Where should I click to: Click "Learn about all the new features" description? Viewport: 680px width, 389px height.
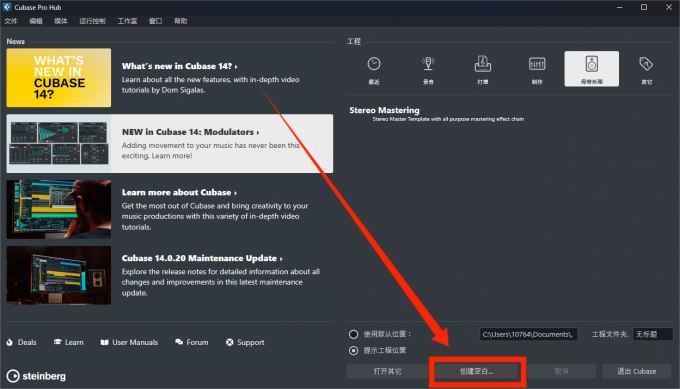pos(210,85)
